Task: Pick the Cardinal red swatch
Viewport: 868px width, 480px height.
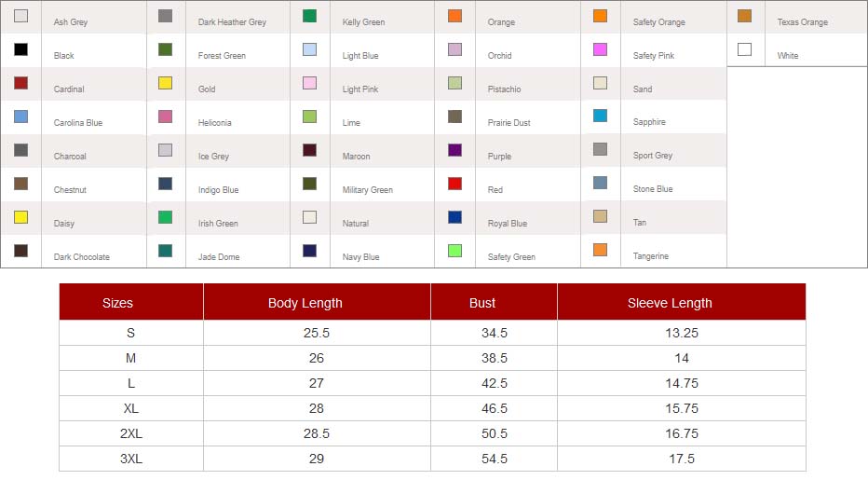Action: (20, 83)
